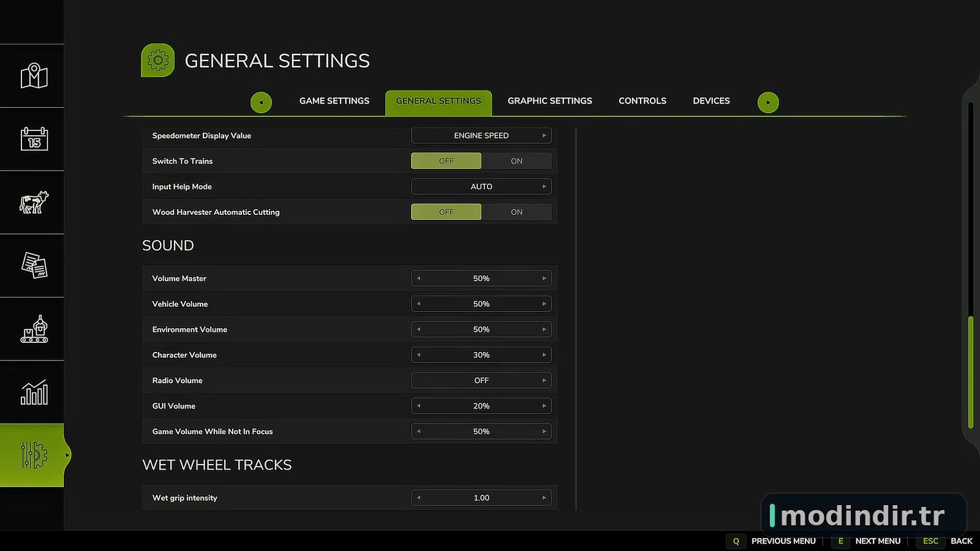Decrease Character Volume with left arrow
The height and width of the screenshot is (551, 980).
pos(419,355)
